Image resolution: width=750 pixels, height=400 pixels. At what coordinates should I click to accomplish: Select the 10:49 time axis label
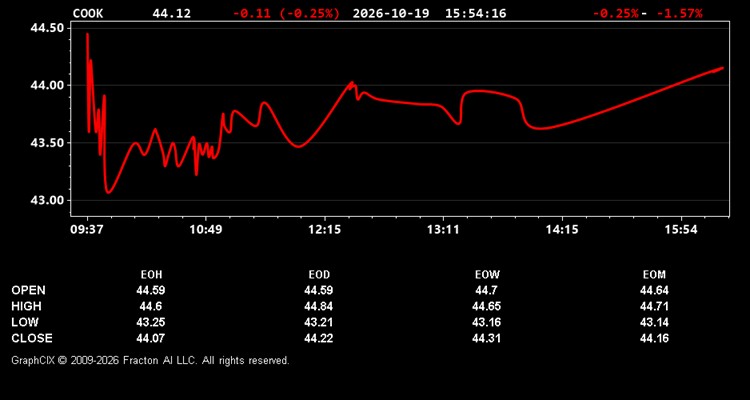206,230
